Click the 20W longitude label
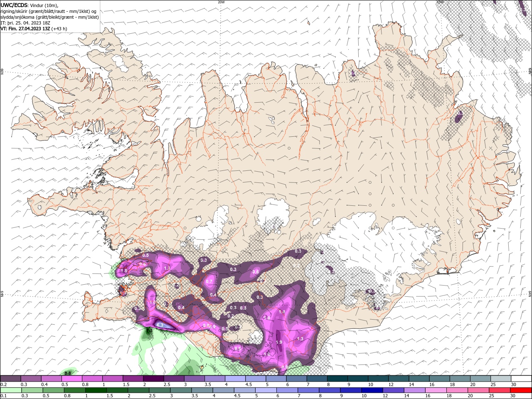Image resolution: width=532 pixels, height=399 pixels. coord(221,2)
